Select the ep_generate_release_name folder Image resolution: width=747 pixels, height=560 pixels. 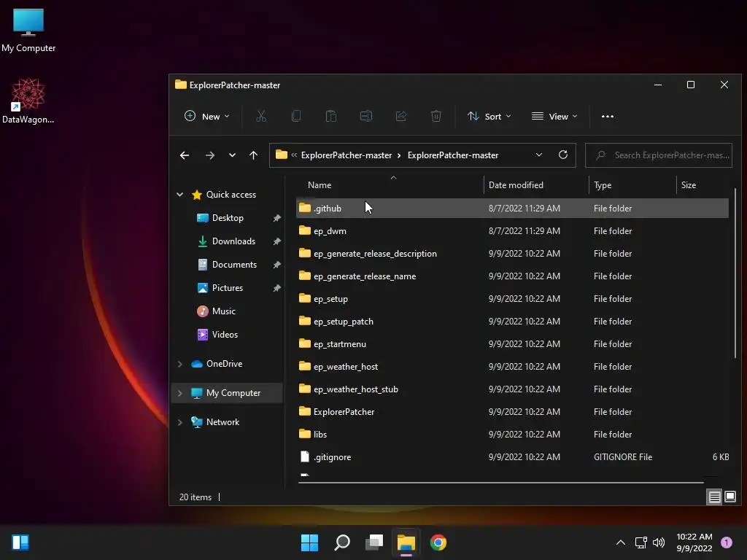pos(512,276)
